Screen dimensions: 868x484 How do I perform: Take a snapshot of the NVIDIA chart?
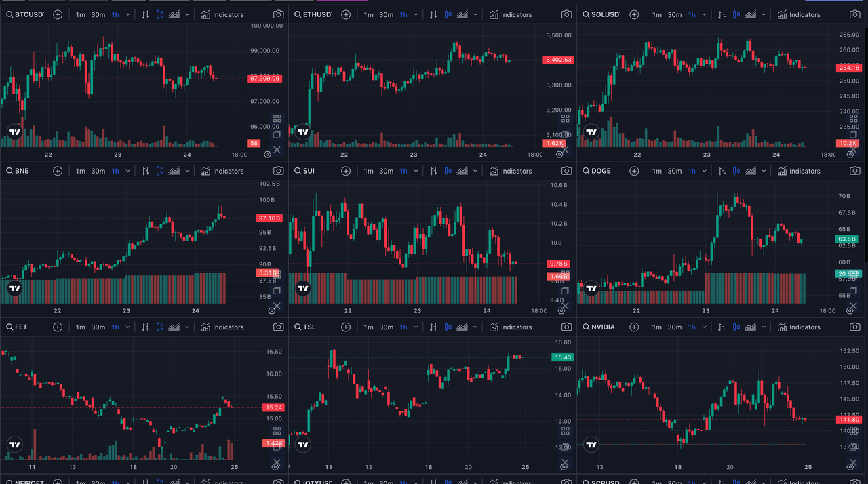[854, 327]
